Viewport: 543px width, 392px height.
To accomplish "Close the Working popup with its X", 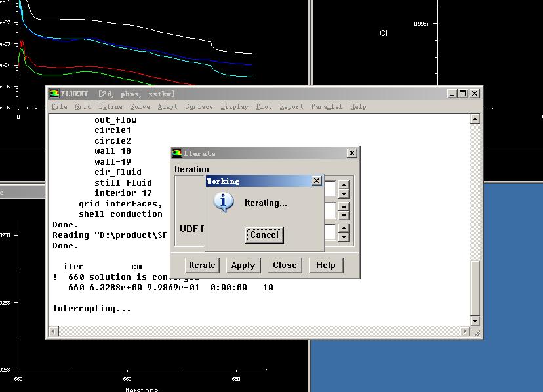I will pos(316,181).
